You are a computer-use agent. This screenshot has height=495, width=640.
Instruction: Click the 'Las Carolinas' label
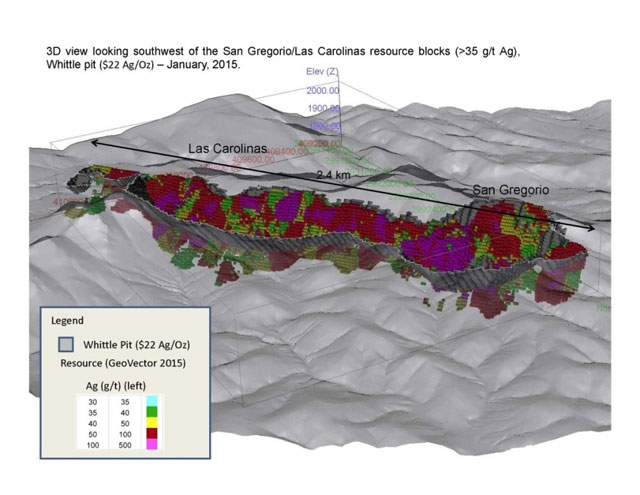click(x=227, y=149)
